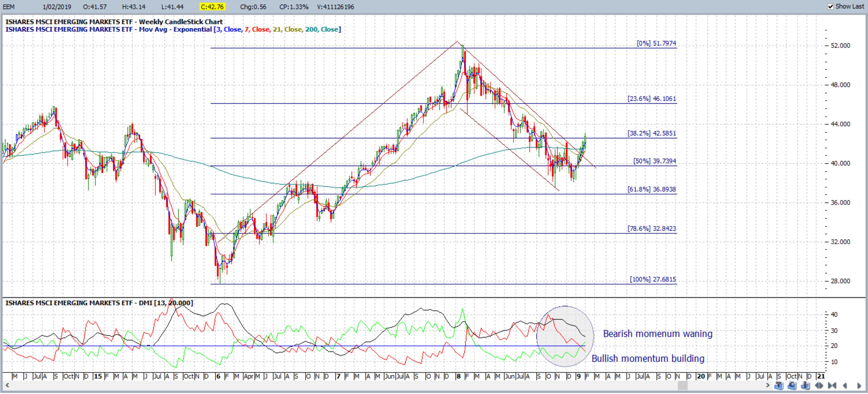868x394 pixels.
Task: Shift chart right with single right arrow
Action: tap(860, 386)
